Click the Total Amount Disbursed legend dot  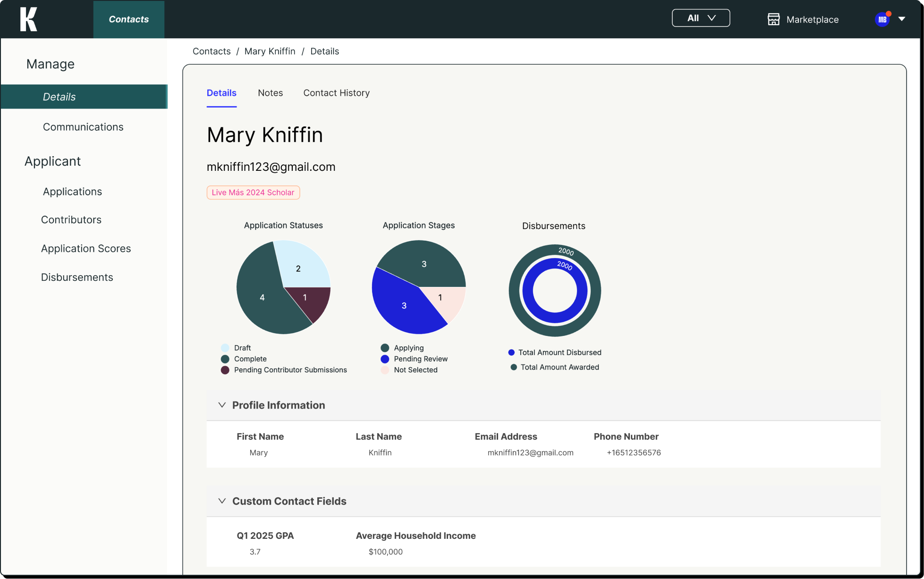click(511, 352)
